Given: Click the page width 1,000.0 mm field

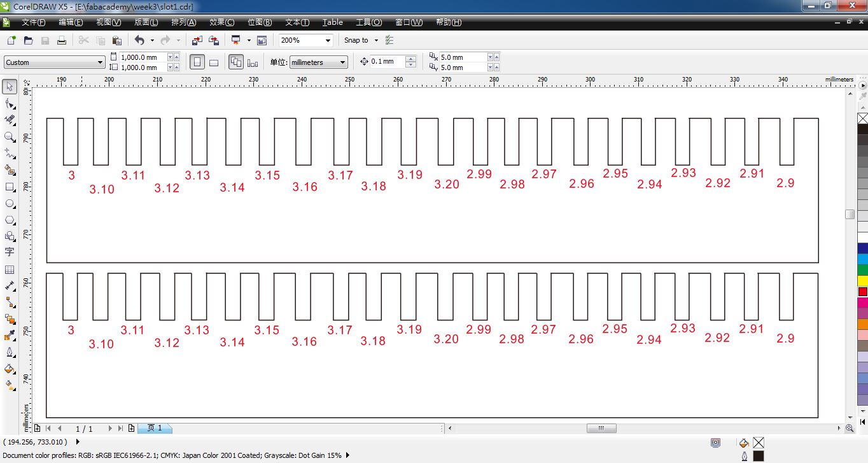Looking at the screenshot, I should [x=143, y=57].
